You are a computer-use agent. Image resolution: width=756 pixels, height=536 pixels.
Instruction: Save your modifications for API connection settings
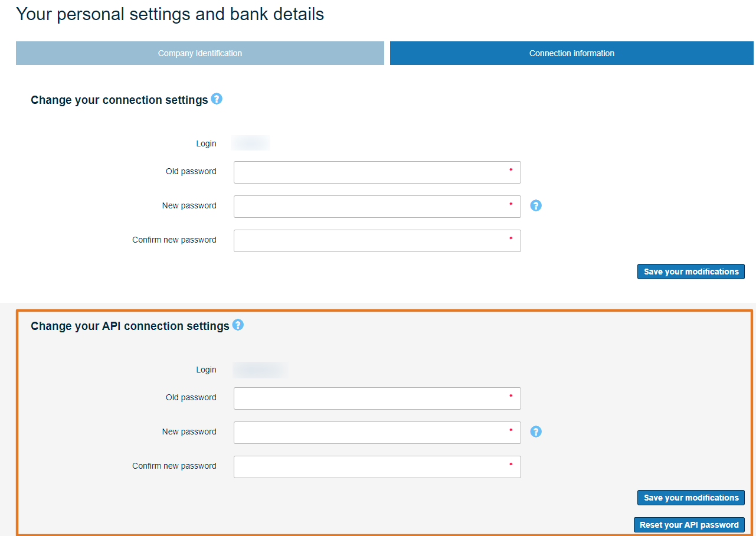pos(691,498)
